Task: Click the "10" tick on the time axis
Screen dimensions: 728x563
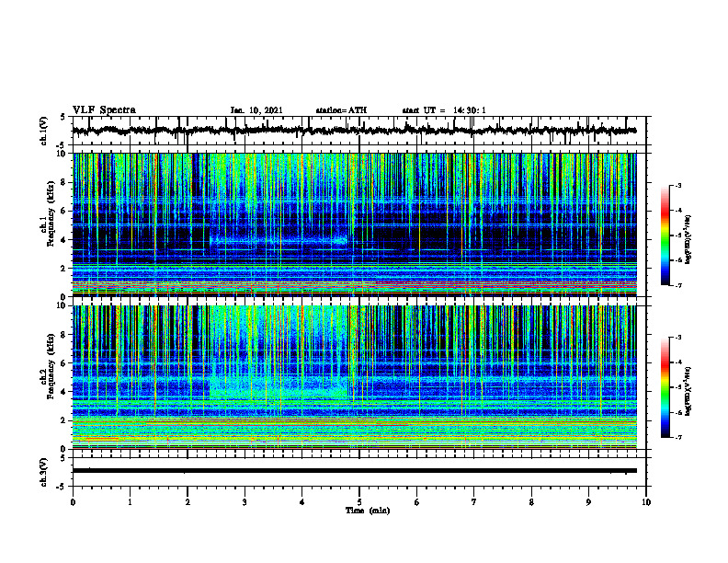Action: [646, 502]
